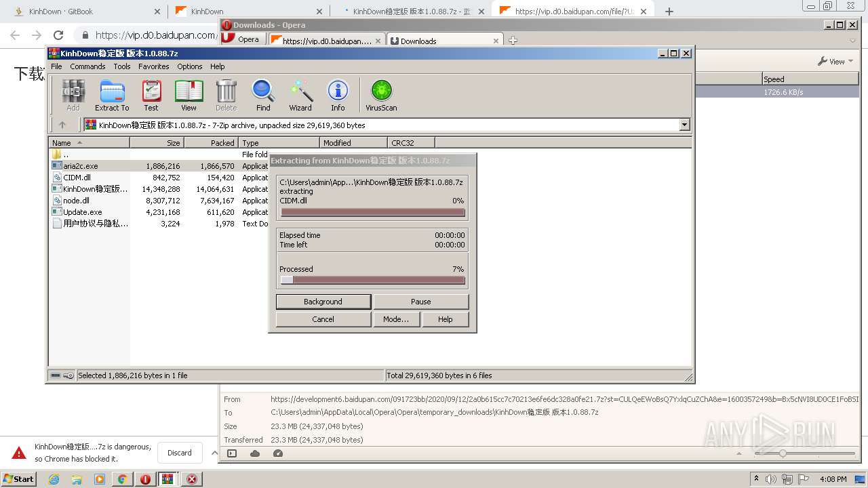Viewport: 868px width, 488px height.
Task: Open Help in extraction dialog
Action: coord(445,319)
